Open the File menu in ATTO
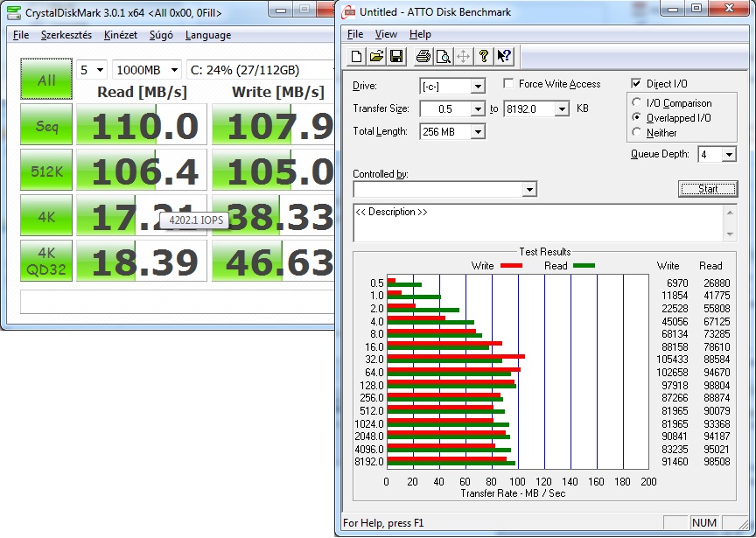The height and width of the screenshot is (538, 756). (355, 34)
